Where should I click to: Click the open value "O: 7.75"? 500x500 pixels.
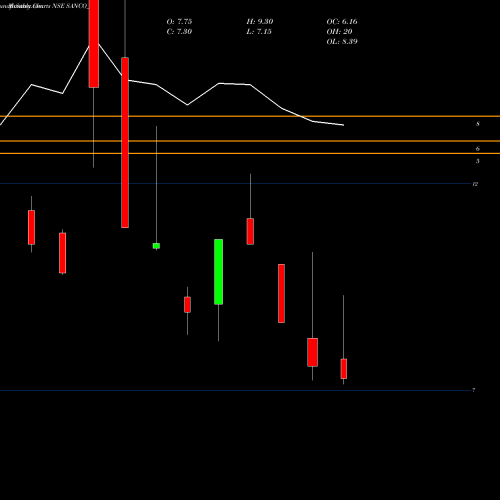179,22
